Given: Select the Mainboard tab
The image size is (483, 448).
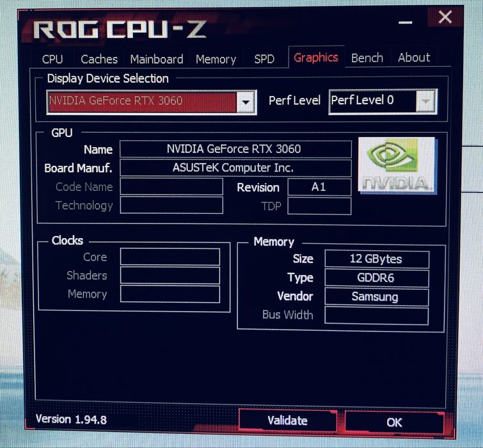Looking at the screenshot, I should pos(157,59).
